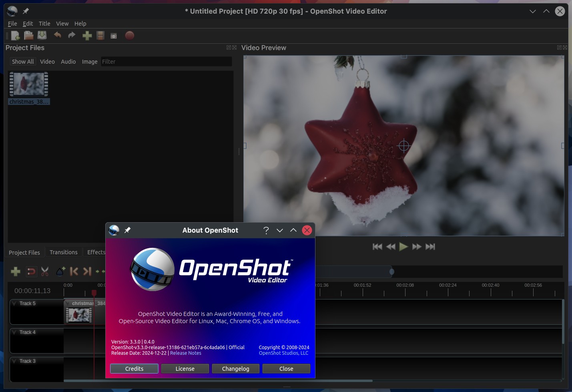The height and width of the screenshot is (392, 572).
Task: Click the christmas clip on Track 5
Action: 84,312
